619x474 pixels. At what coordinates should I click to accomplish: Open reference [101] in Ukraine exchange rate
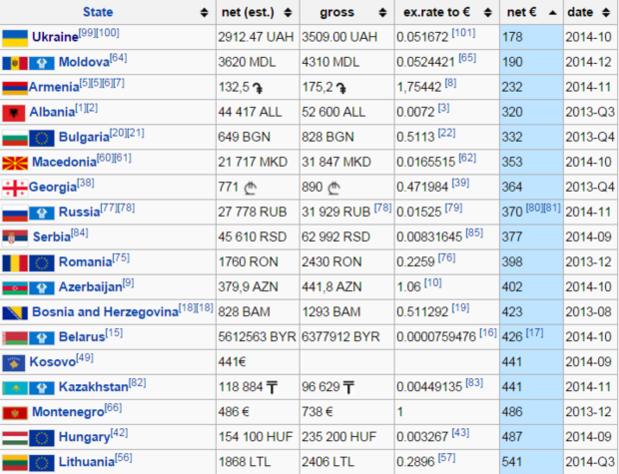[x=463, y=33]
